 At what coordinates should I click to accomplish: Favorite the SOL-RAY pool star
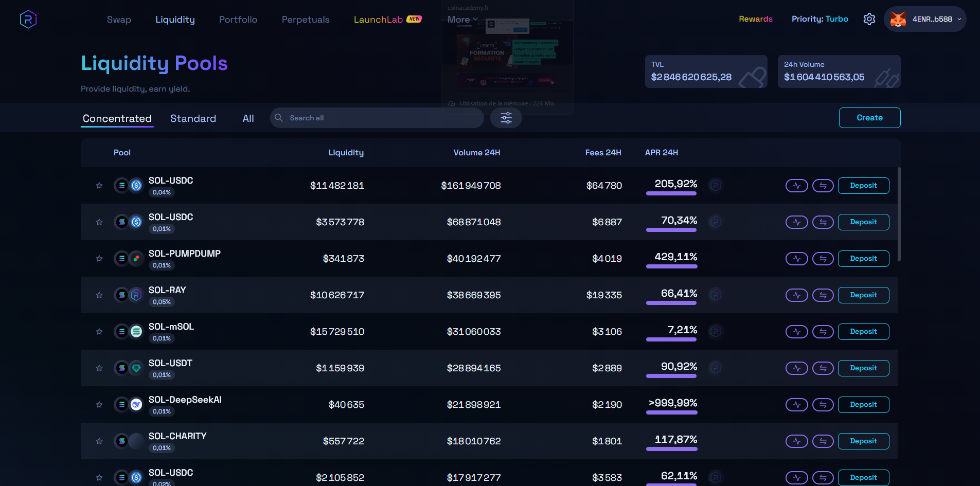[x=99, y=295]
